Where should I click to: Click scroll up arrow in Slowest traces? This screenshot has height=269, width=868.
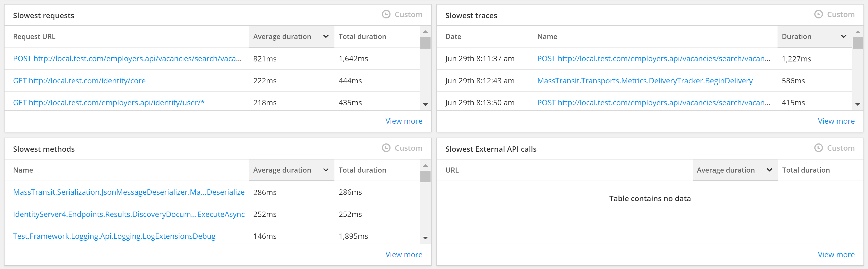858,32
